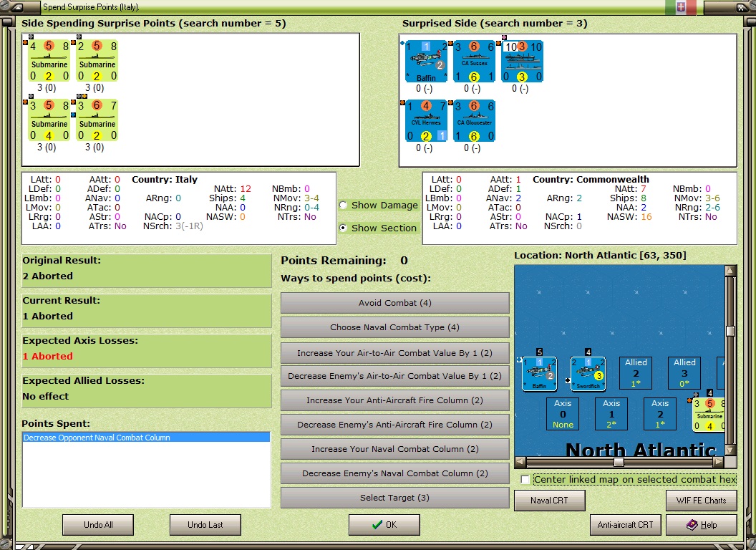This screenshot has width=756, height=550.
Task: Click the map horizontal scrollbar thumb
Action: coord(619,462)
